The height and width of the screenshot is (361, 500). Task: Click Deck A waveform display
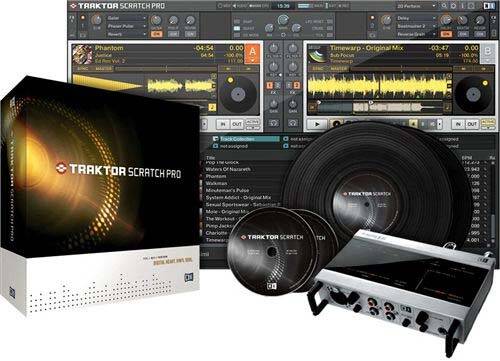[x=143, y=86]
